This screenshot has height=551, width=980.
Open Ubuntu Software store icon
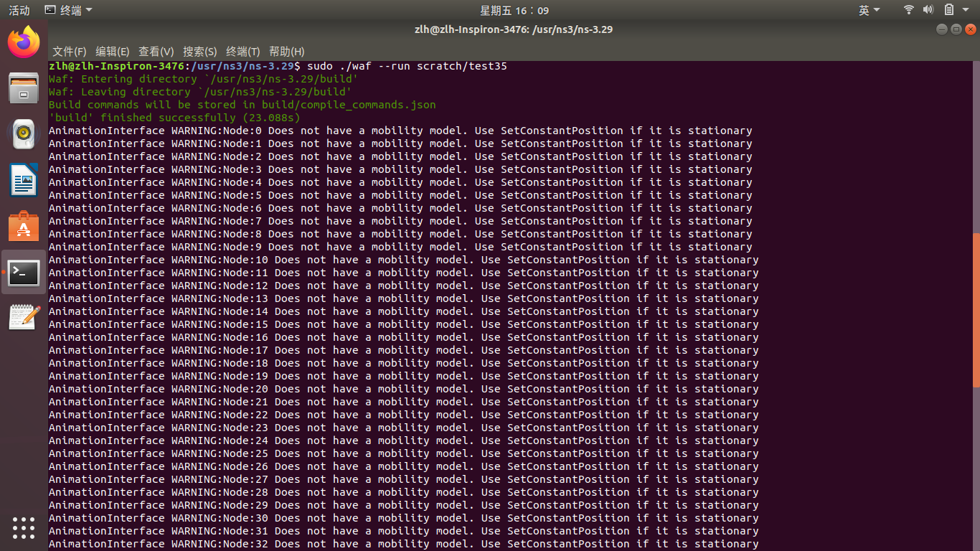pos(24,226)
